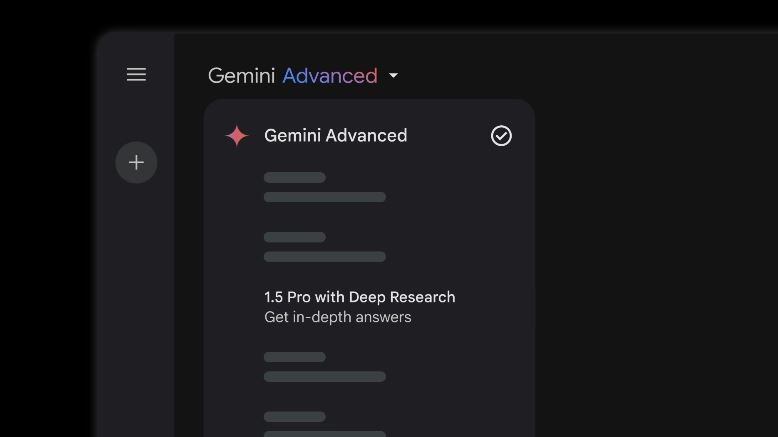Viewport: 778px width, 437px height.
Task: Select the Gemini Advanced menu option
Action: coord(335,136)
